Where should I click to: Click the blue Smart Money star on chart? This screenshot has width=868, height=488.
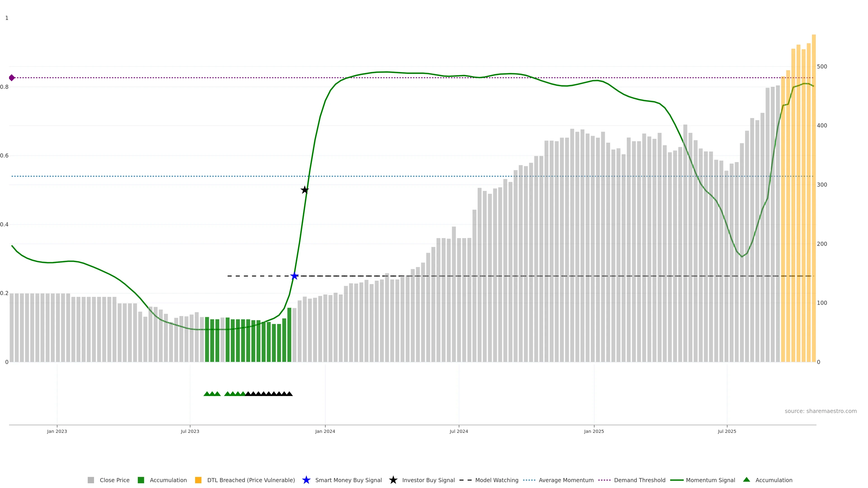pos(294,276)
